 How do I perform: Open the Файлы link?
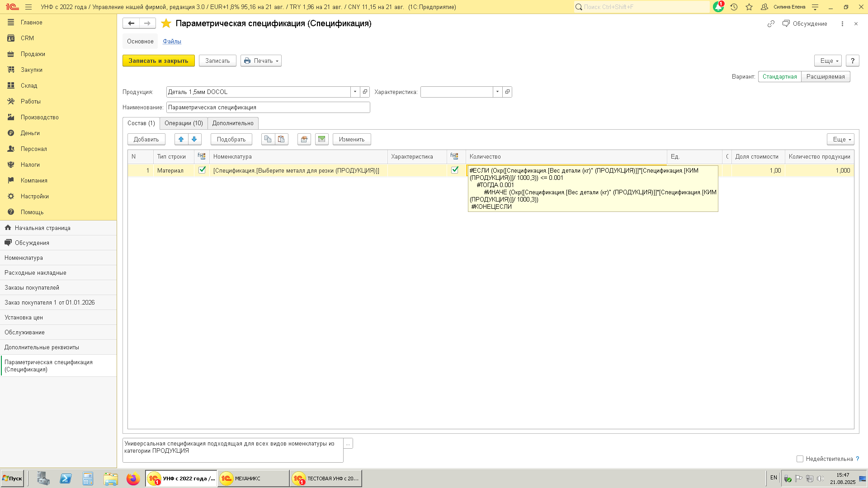(172, 41)
